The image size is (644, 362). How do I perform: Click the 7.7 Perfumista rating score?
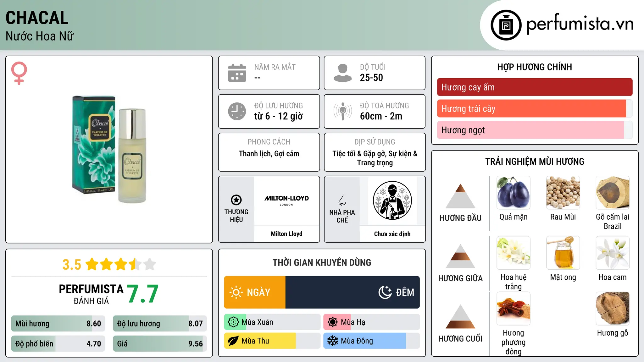pyautogui.click(x=143, y=294)
